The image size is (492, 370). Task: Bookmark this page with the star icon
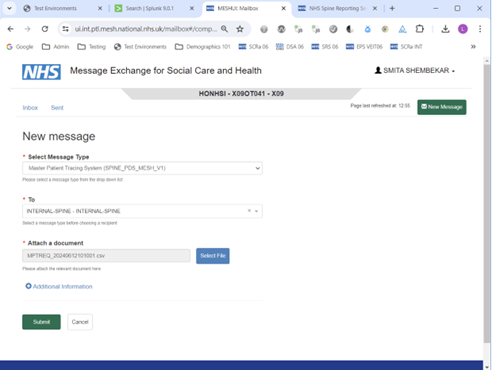(x=240, y=29)
